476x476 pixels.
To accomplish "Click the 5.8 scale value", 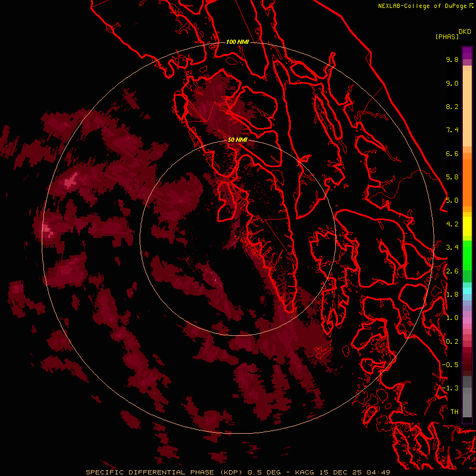I will 452,177.
